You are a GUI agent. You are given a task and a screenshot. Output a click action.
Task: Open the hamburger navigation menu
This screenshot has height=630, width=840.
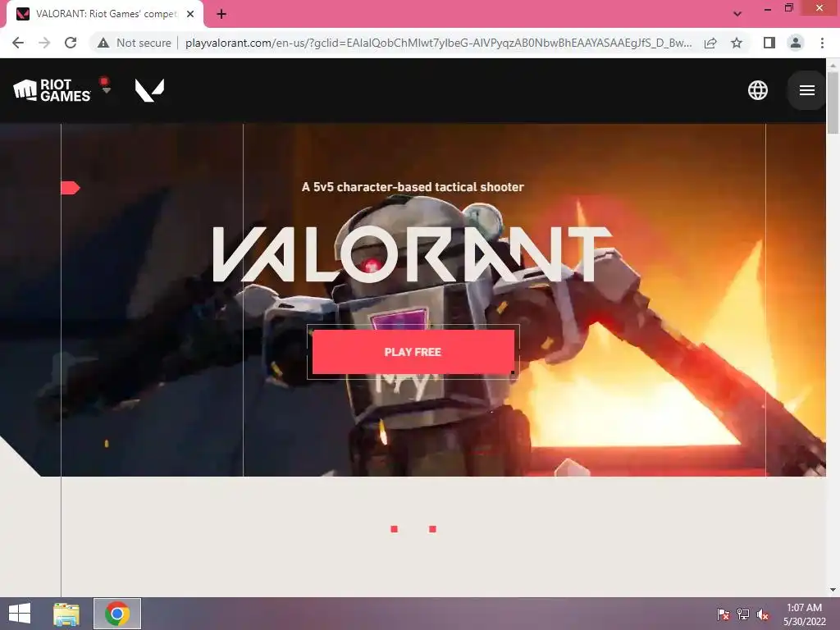807,90
